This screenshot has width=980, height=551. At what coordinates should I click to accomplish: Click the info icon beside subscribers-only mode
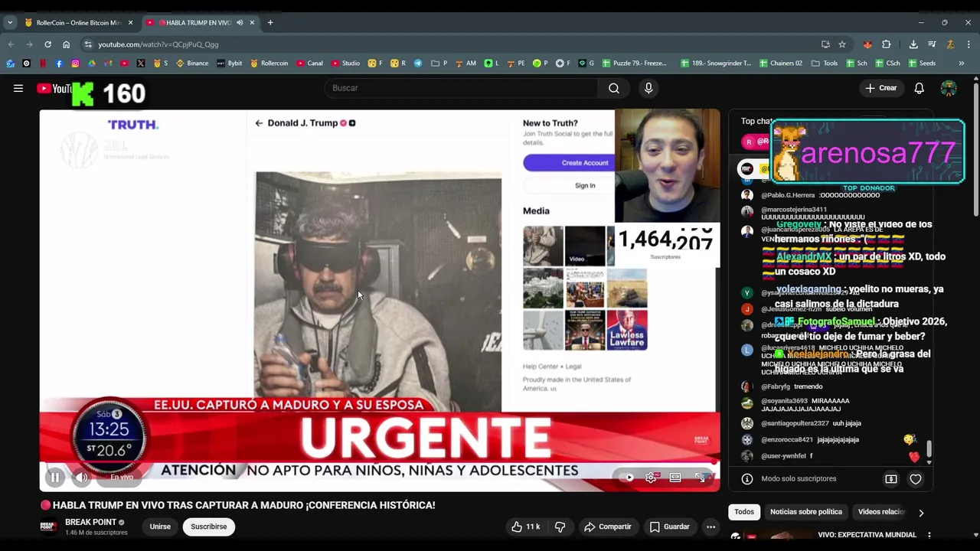(747, 479)
